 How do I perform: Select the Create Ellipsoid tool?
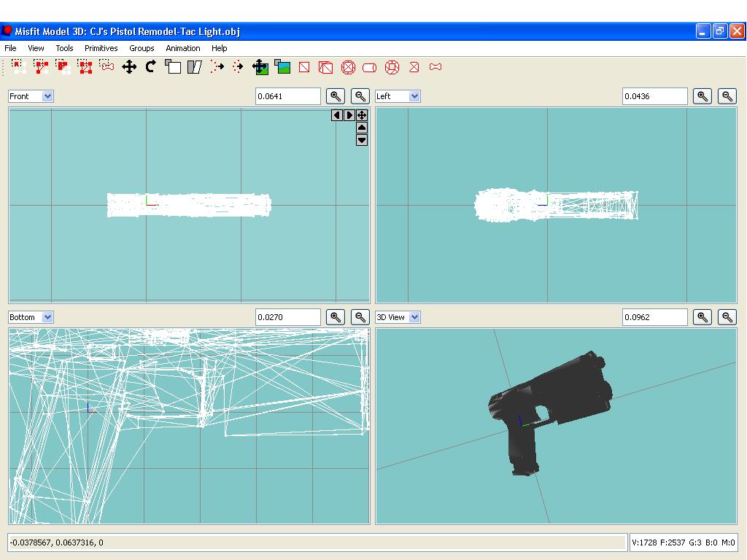348,67
